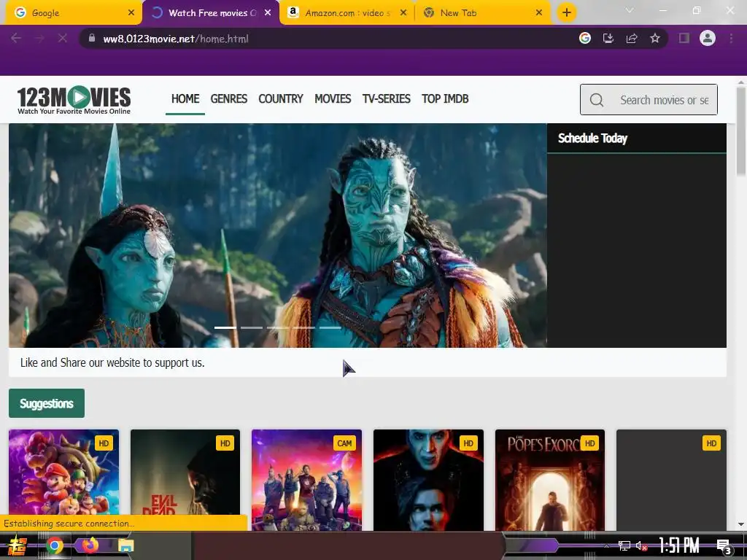Image resolution: width=747 pixels, height=560 pixels.
Task: Open the Evil Dead movie poster
Action: point(185,480)
